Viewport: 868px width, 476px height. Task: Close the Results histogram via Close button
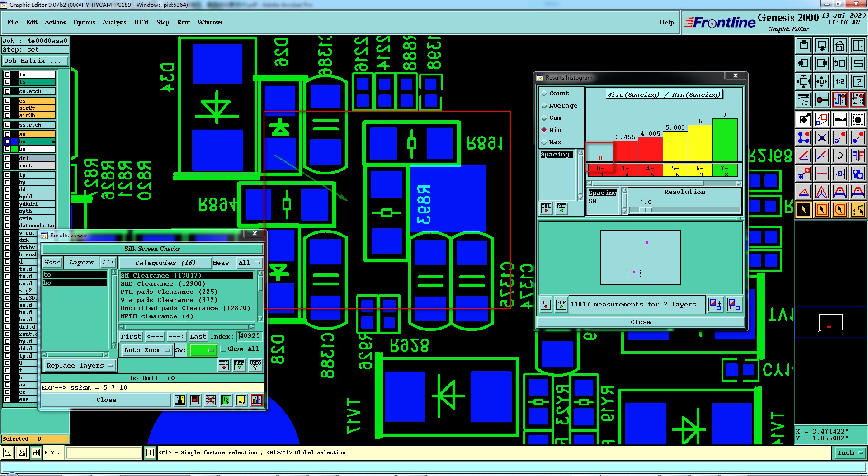641,322
